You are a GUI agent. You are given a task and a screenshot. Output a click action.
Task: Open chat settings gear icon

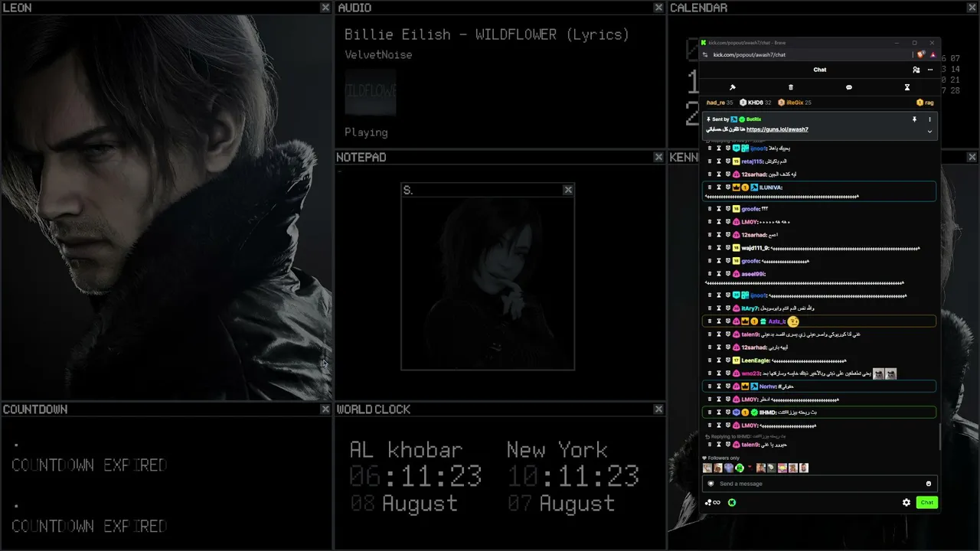[x=906, y=503]
